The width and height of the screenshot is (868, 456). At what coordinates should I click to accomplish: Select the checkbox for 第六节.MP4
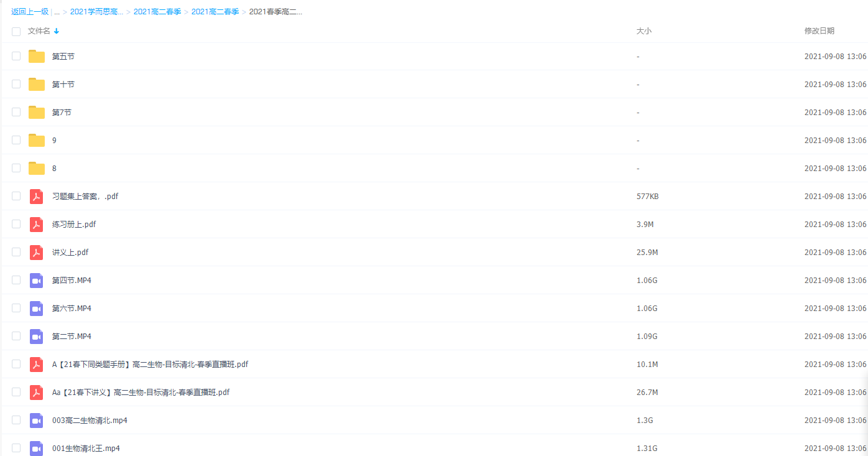[x=16, y=309]
